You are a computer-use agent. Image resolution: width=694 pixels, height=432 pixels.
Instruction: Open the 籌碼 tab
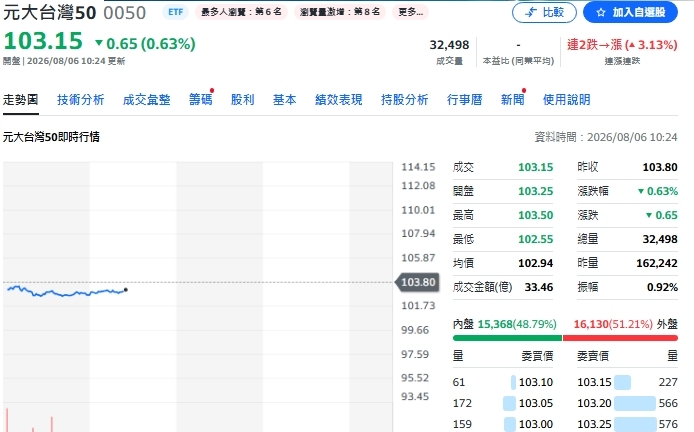pyautogui.click(x=200, y=100)
